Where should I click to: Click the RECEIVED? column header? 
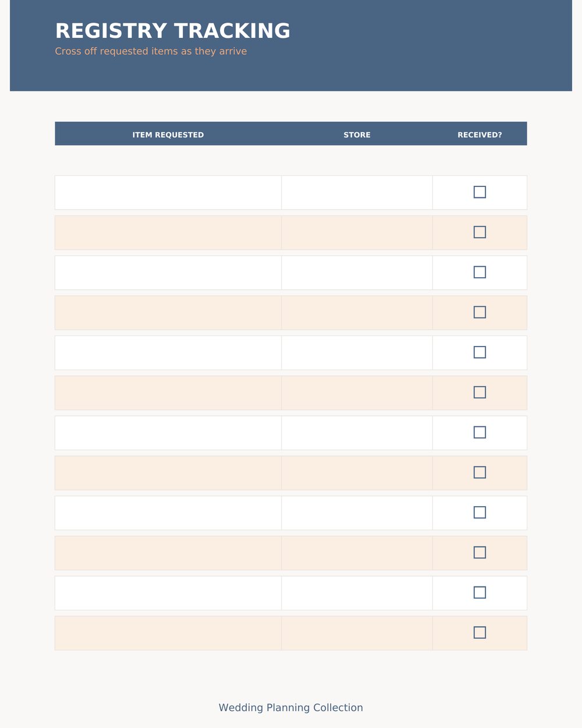480,135
